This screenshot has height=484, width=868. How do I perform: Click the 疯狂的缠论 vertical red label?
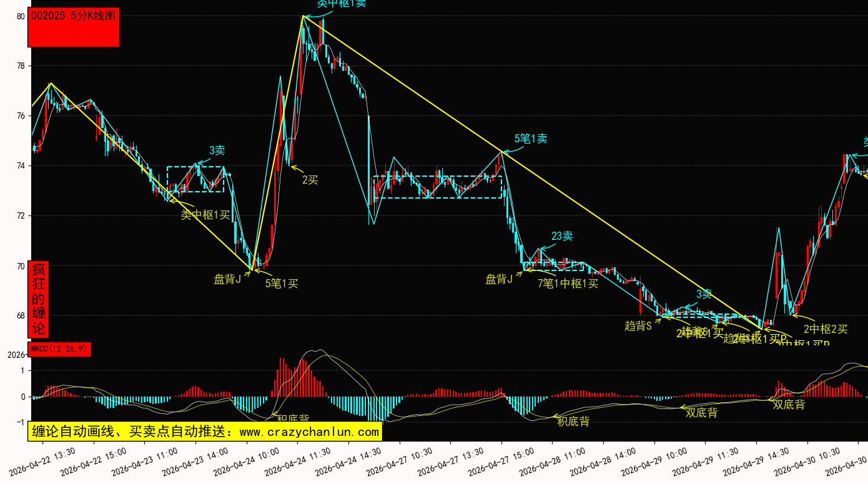[x=39, y=299]
